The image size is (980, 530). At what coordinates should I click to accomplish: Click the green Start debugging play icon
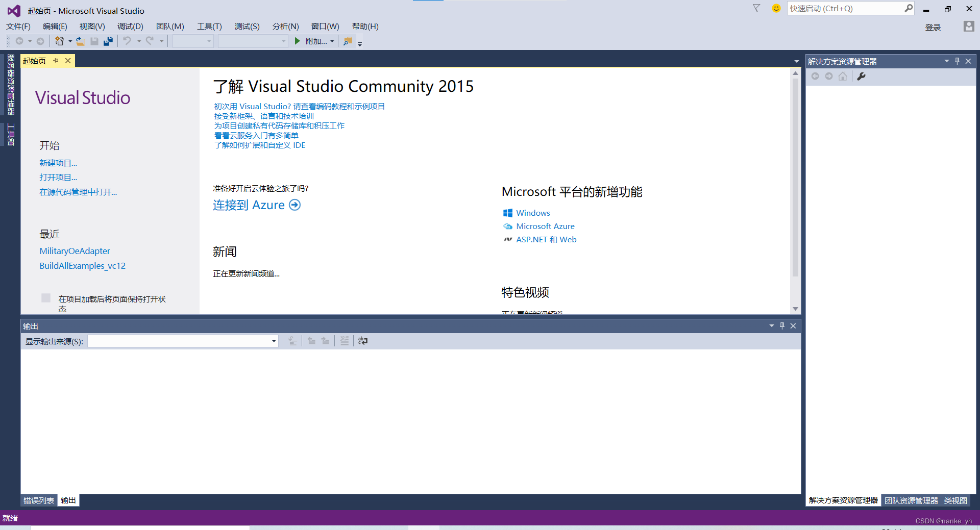pyautogui.click(x=297, y=41)
